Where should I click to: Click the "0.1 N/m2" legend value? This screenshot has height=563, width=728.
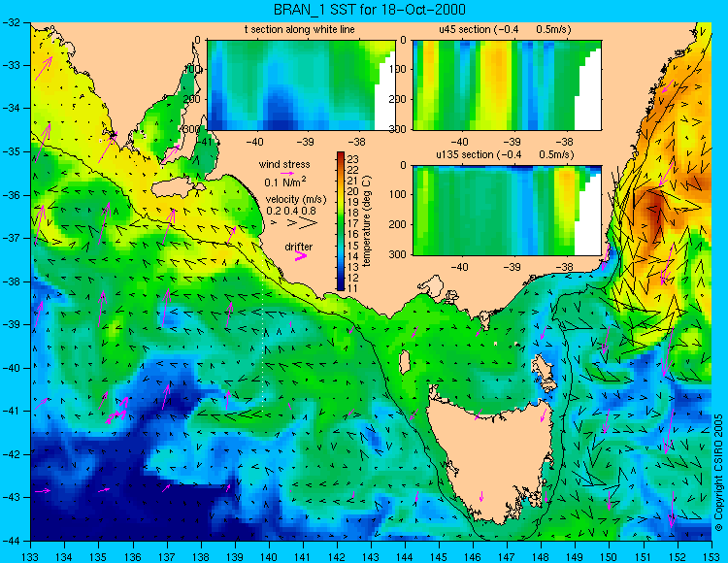tap(285, 182)
